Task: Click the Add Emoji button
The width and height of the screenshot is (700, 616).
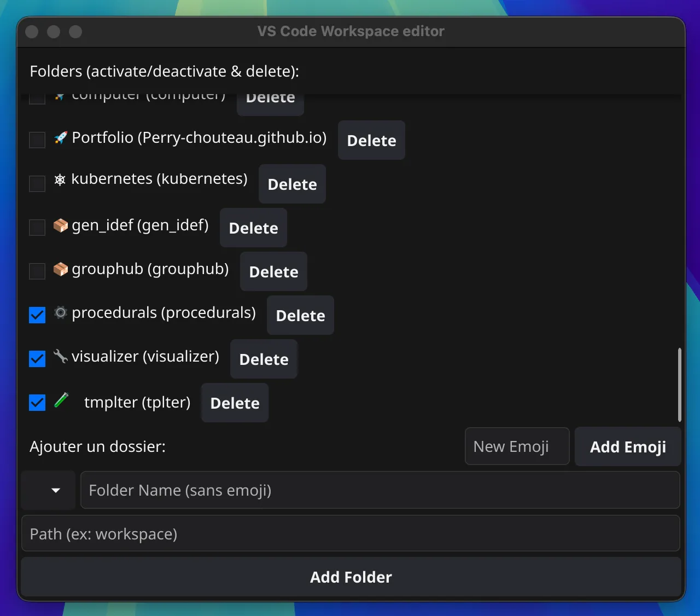Action: [628, 447]
